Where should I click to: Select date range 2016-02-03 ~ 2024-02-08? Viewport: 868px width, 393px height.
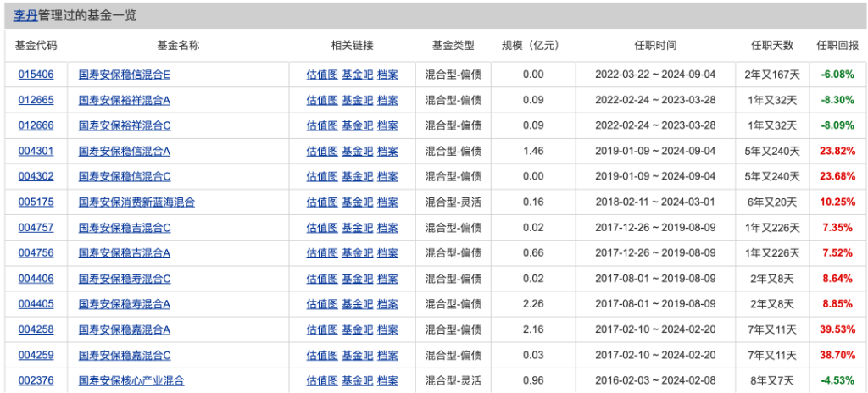[655, 380]
